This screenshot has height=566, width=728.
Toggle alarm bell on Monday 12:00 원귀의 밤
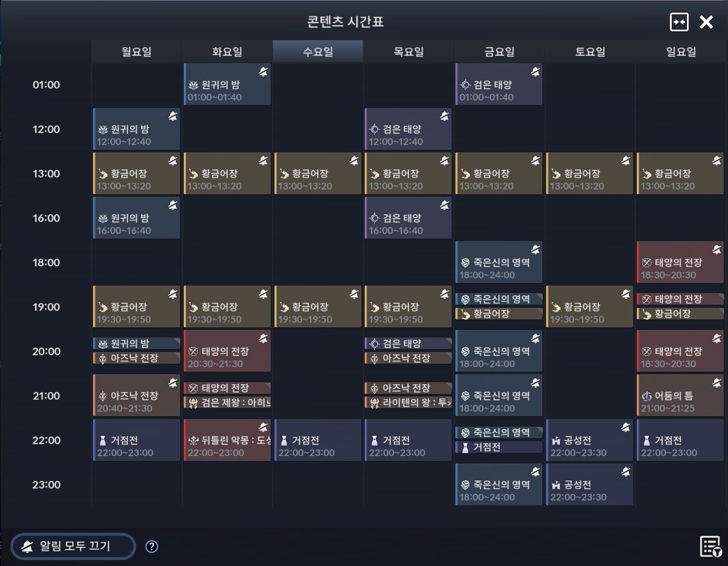click(x=172, y=116)
